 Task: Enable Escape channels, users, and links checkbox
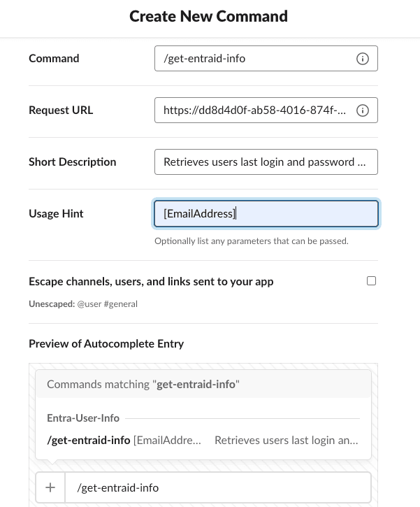click(371, 281)
